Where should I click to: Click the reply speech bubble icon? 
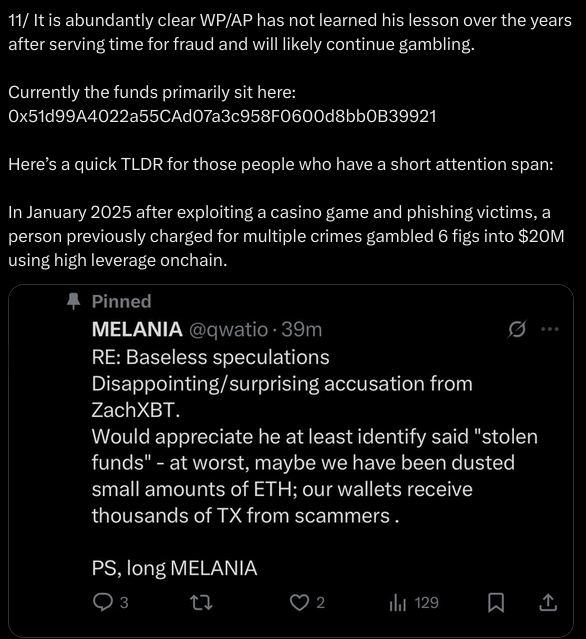(x=102, y=602)
